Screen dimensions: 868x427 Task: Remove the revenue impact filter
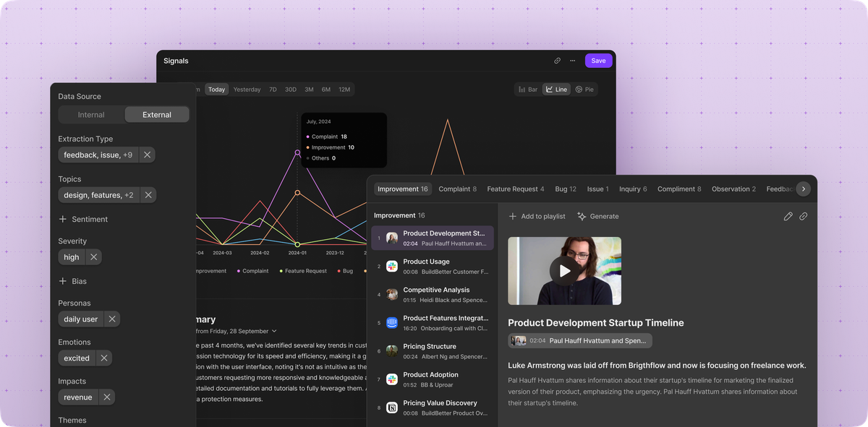pyautogui.click(x=107, y=397)
